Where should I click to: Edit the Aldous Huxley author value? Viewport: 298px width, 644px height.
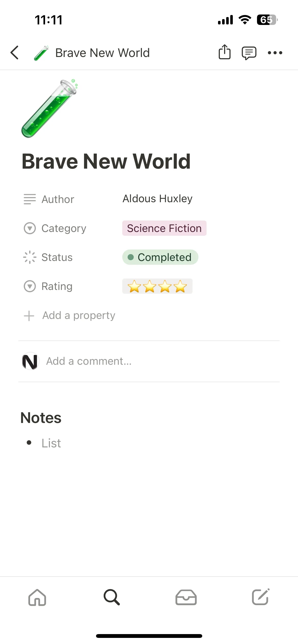tap(158, 199)
